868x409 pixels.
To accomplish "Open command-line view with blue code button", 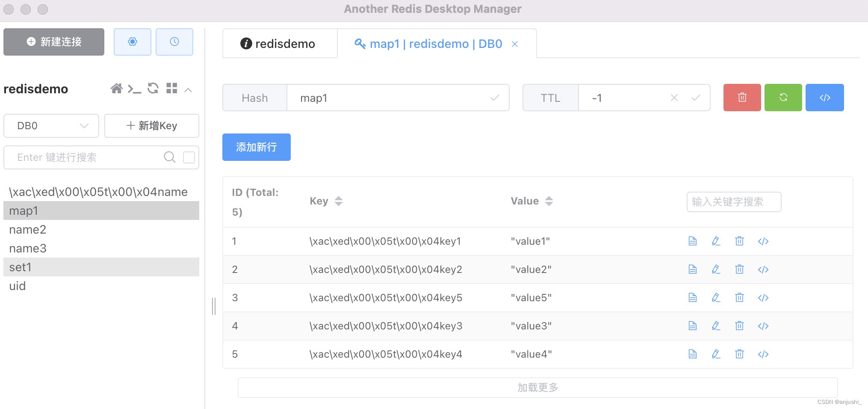I will click(824, 98).
